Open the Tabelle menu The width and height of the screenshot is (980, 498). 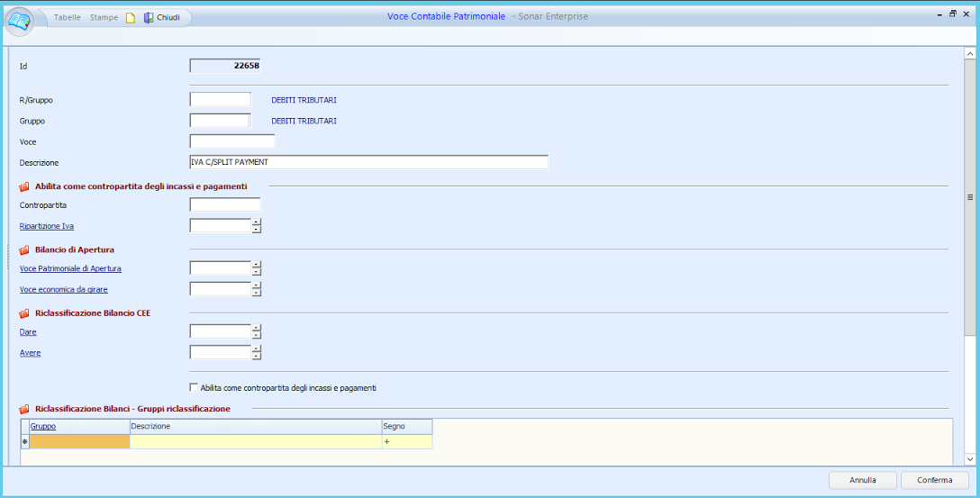pyautogui.click(x=67, y=18)
